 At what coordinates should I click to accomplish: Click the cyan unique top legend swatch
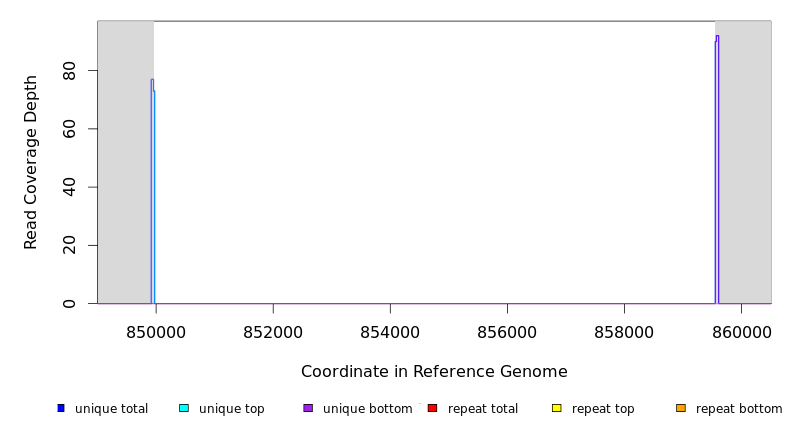point(184,408)
